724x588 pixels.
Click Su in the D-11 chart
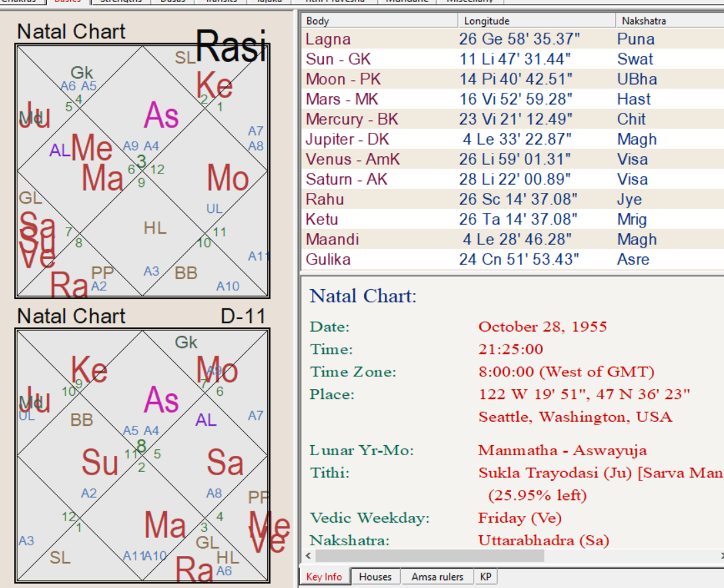coord(100,463)
